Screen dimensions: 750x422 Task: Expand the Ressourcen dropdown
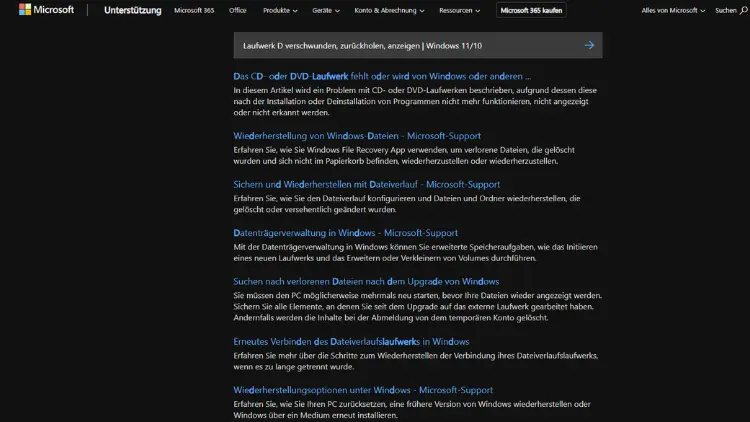(459, 10)
